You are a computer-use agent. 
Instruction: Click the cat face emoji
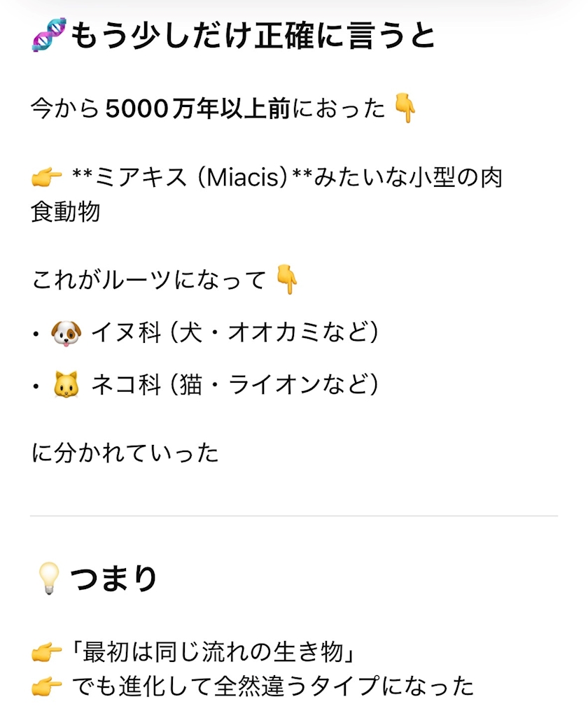[x=66, y=385]
